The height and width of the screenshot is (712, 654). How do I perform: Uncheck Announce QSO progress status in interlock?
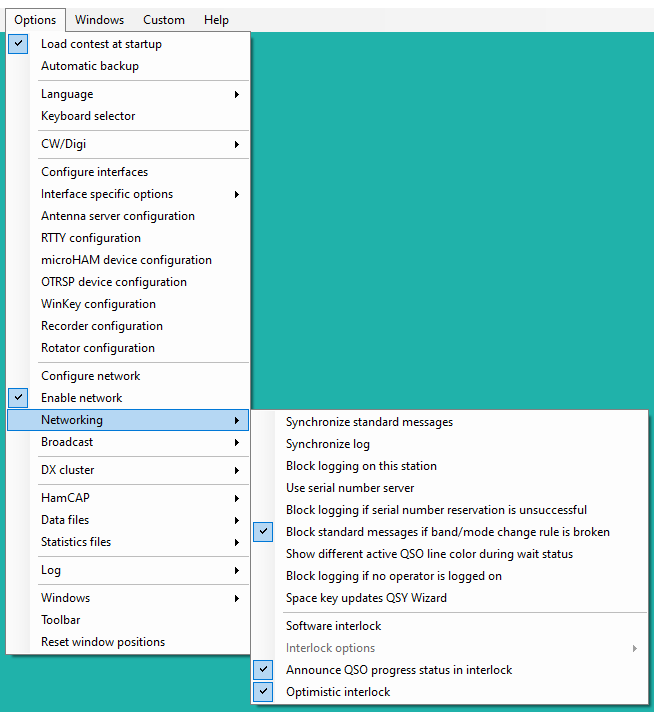point(450,670)
